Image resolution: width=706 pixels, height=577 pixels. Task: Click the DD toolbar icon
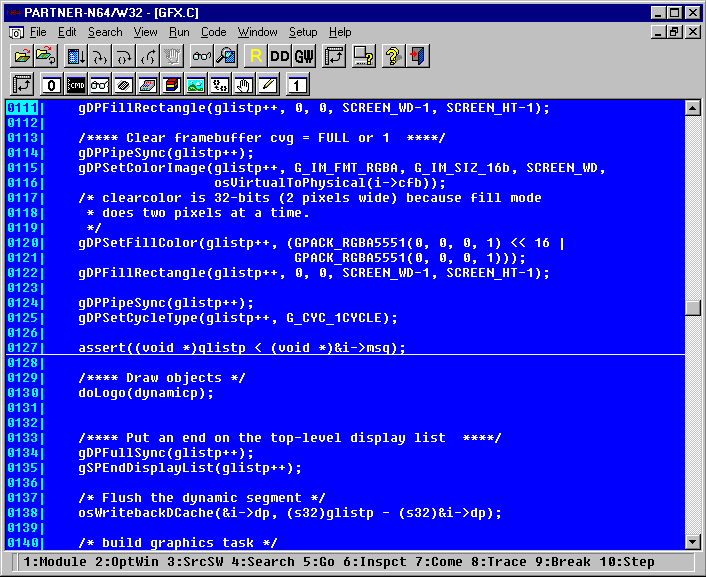tap(280, 56)
